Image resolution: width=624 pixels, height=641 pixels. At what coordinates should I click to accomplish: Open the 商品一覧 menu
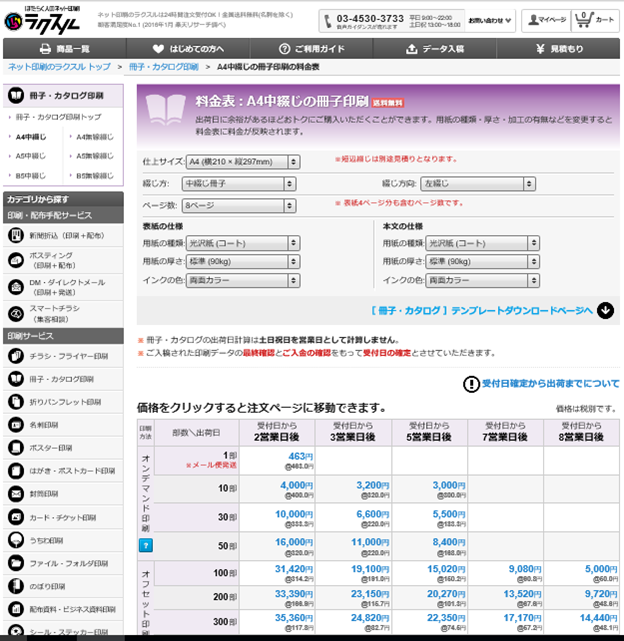[x=64, y=48]
